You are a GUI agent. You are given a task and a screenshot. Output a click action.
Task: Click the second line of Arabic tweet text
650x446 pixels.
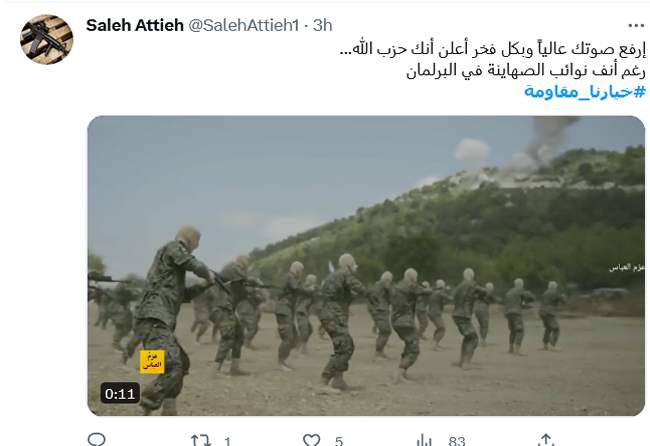click(526, 70)
